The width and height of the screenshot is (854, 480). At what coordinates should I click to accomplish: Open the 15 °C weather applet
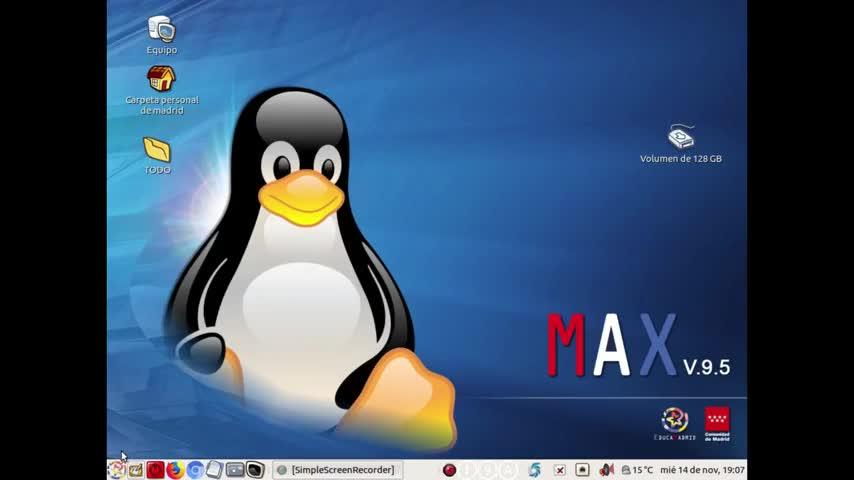[637, 470]
